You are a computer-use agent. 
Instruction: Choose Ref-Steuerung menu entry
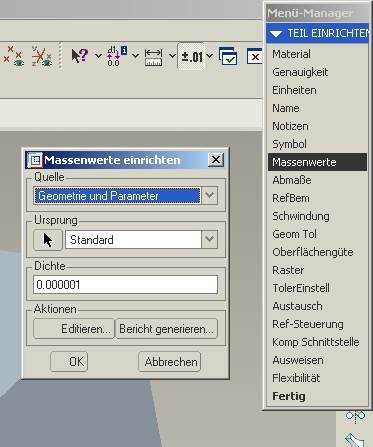pos(317,324)
